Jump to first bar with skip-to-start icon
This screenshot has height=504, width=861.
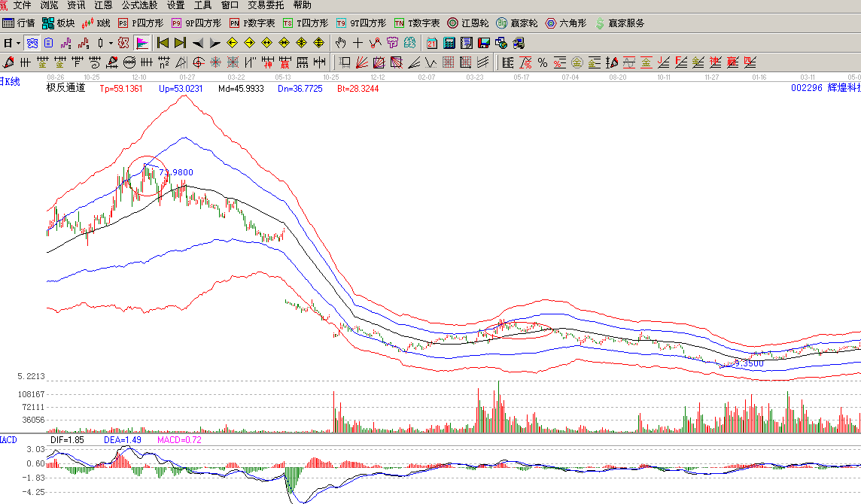pos(163,43)
